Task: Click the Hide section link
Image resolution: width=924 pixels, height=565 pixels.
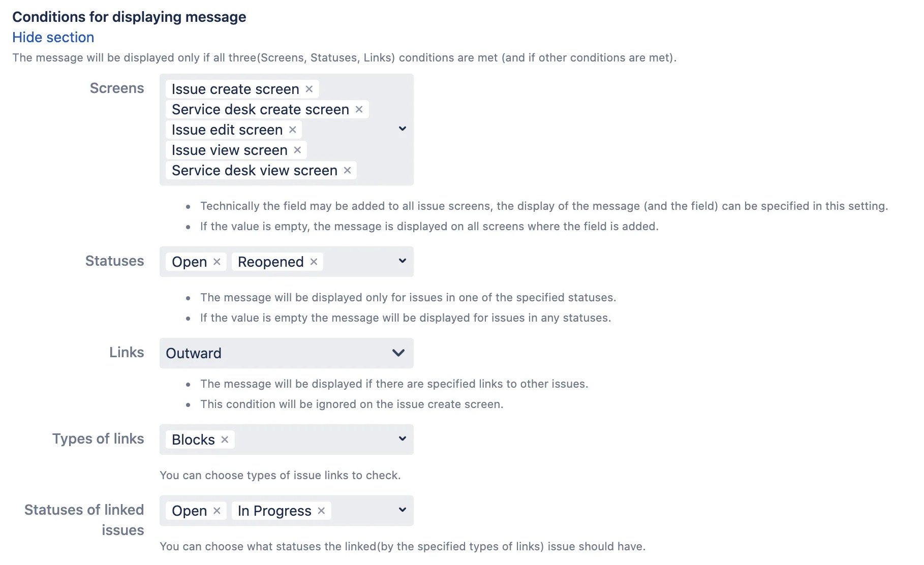Action: (53, 37)
